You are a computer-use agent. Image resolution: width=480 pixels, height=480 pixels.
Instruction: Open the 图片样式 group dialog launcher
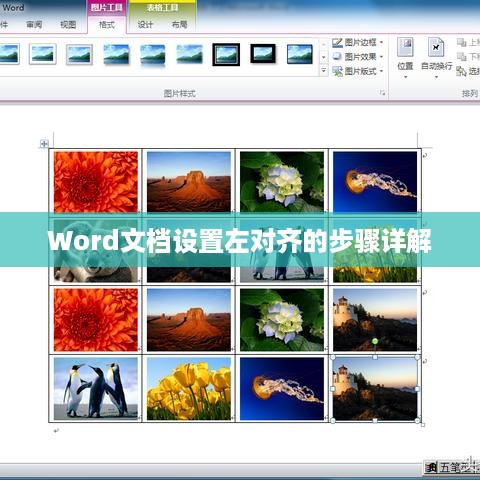coord(383,93)
